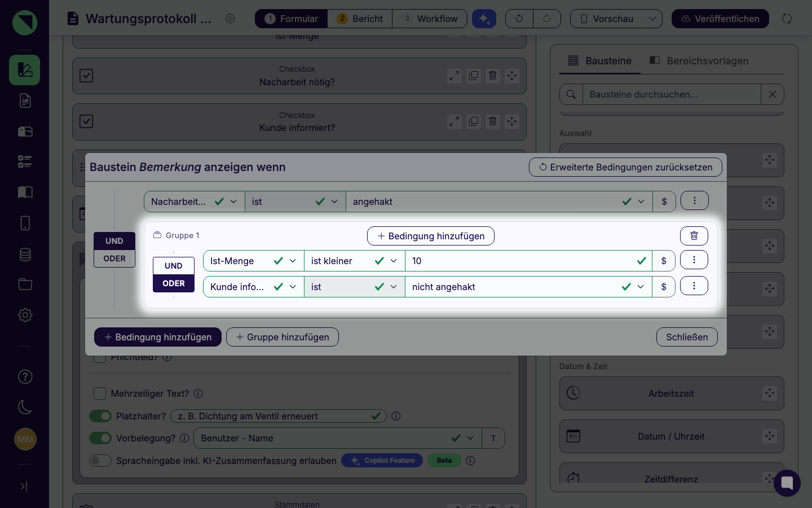Open three-dot menu for Nacharbeit condition

(695, 200)
